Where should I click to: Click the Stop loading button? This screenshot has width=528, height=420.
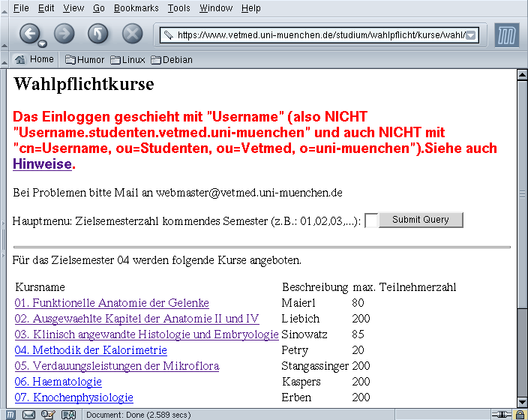coord(132,33)
